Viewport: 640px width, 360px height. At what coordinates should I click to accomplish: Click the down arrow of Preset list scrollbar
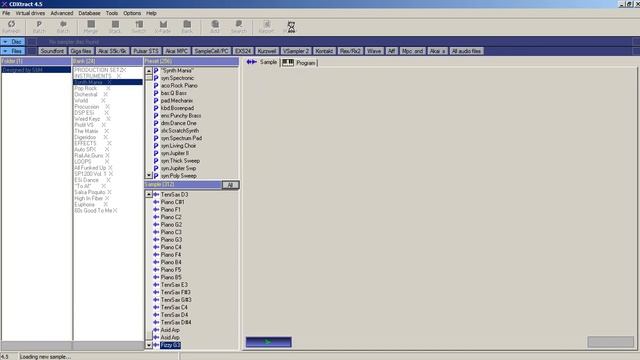[x=149, y=176]
